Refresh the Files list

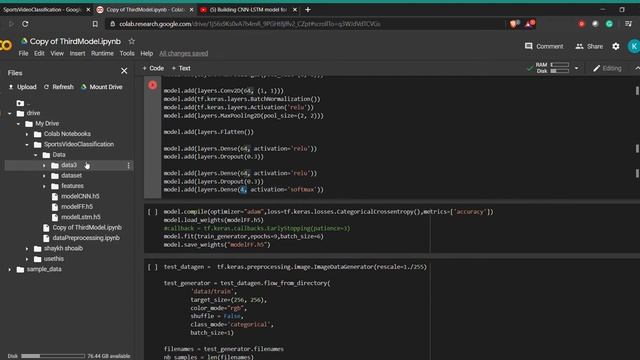[59, 87]
